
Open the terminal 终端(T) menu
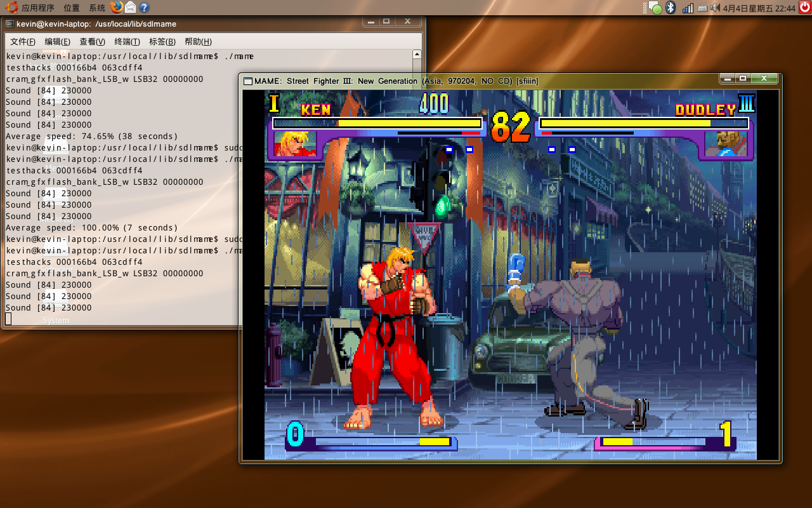(x=127, y=41)
